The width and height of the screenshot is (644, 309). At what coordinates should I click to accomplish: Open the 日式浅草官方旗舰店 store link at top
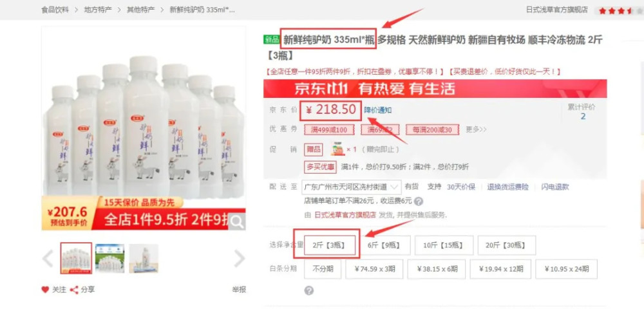pos(557,10)
